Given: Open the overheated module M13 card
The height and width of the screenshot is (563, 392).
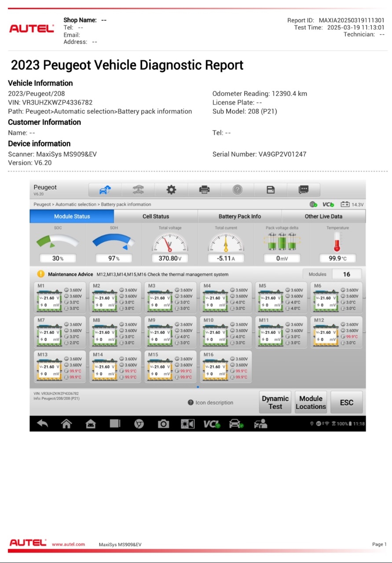Looking at the screenshot, I should pyautogui.click(x=59, y=366).
